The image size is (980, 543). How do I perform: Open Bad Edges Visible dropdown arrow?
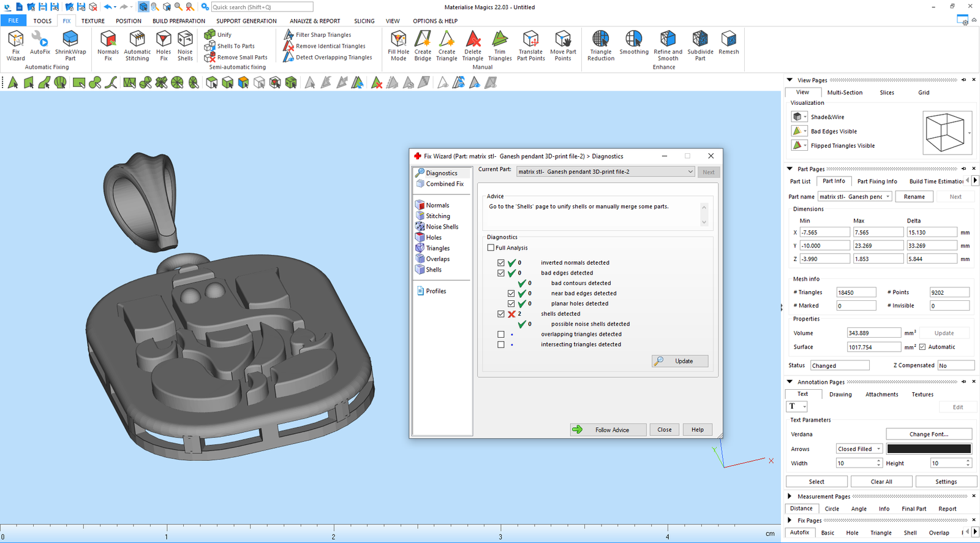click(x=805, y=131)
